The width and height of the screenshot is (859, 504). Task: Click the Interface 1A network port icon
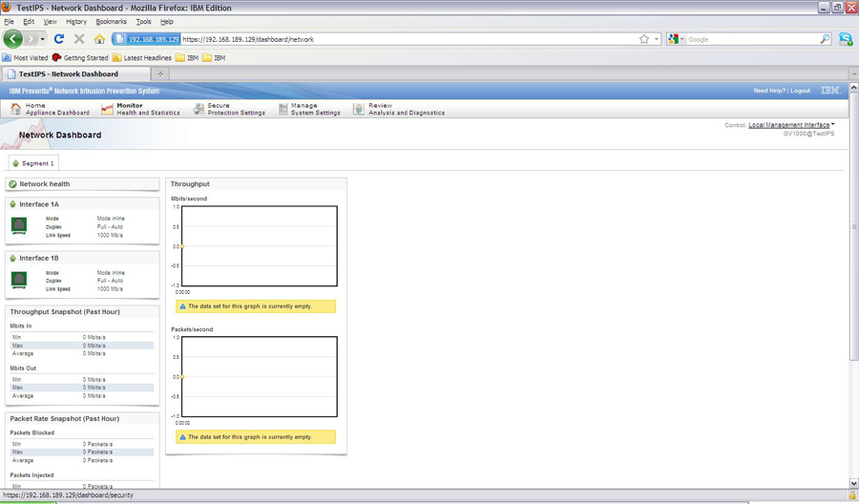(19, 225)
